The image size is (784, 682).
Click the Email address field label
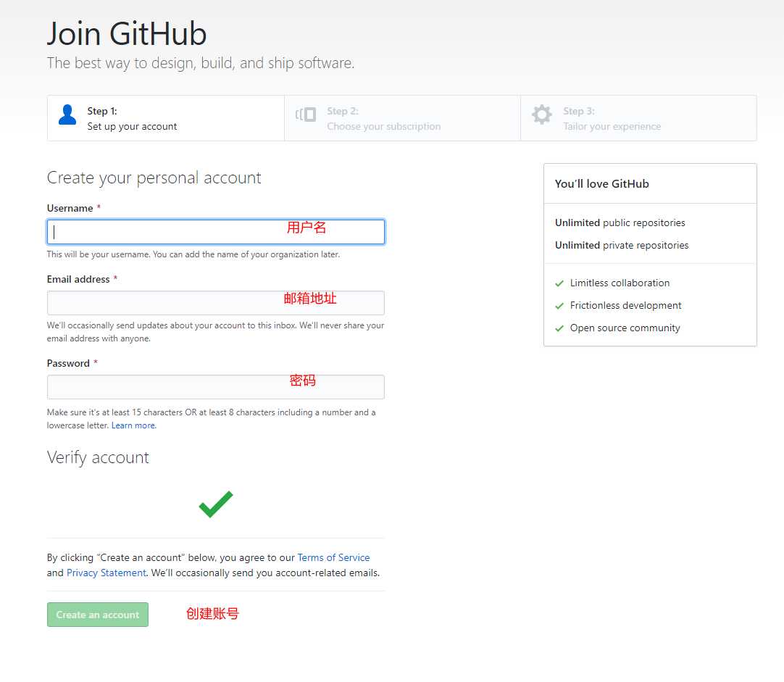(x=78, y=280)
